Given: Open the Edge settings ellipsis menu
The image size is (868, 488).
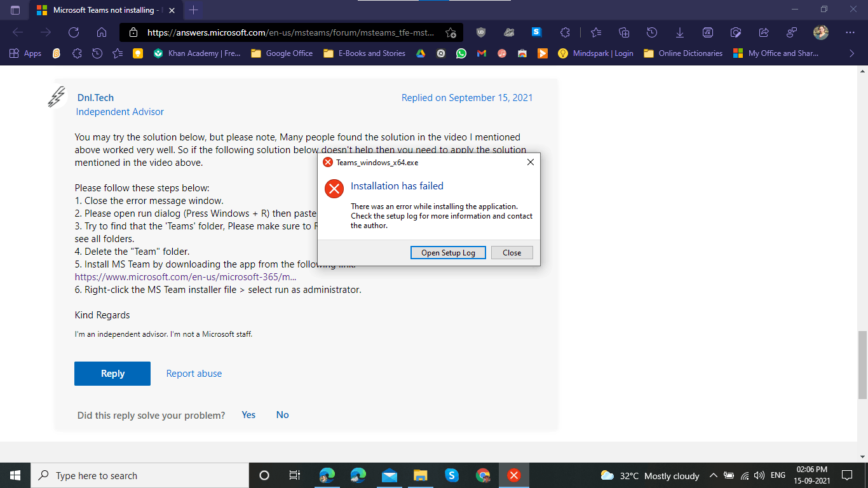Looking at the screenshot, I should coord(850,32).
